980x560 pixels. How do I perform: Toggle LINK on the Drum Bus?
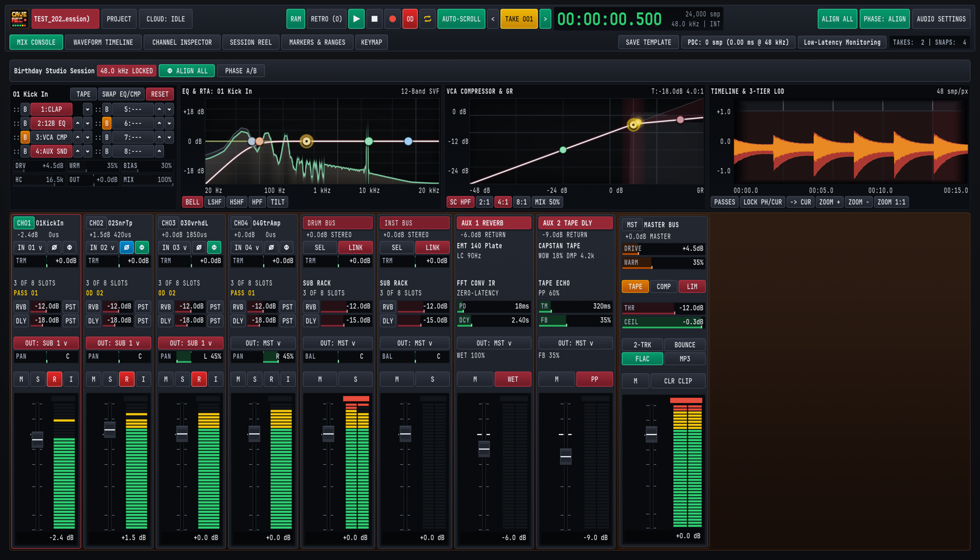click(355, 247)
